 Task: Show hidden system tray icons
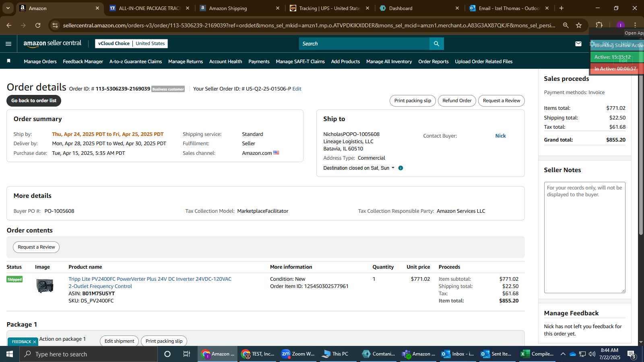tap(563, 354)
